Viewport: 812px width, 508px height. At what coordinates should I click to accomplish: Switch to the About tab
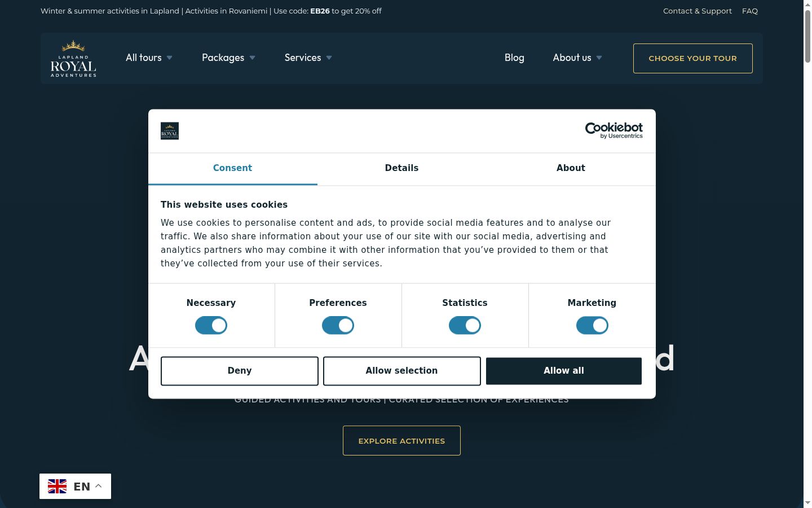[x=571, y=168]
